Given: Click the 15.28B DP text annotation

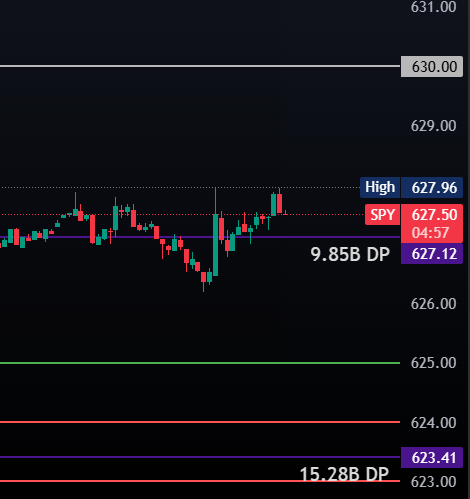Looking at the screenshot, I should point(344,474).
